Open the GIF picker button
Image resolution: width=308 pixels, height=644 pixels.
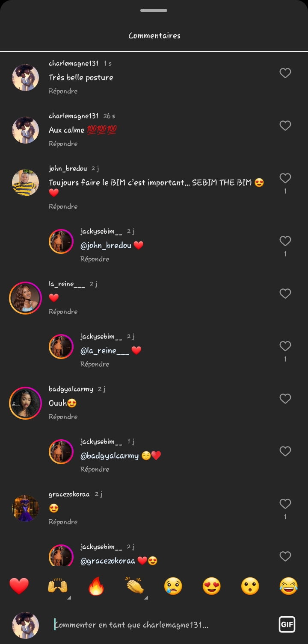pyautogui.click(x=287, y=625)
